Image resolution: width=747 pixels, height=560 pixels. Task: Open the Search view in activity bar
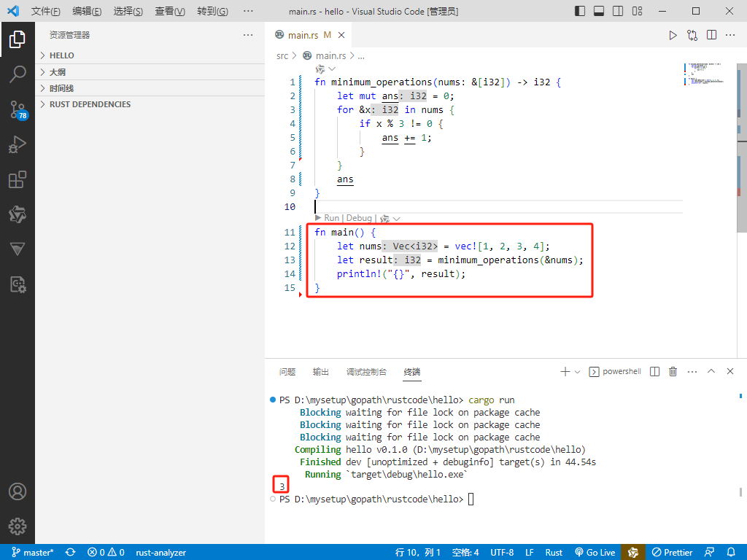click(x=18, y=74)
